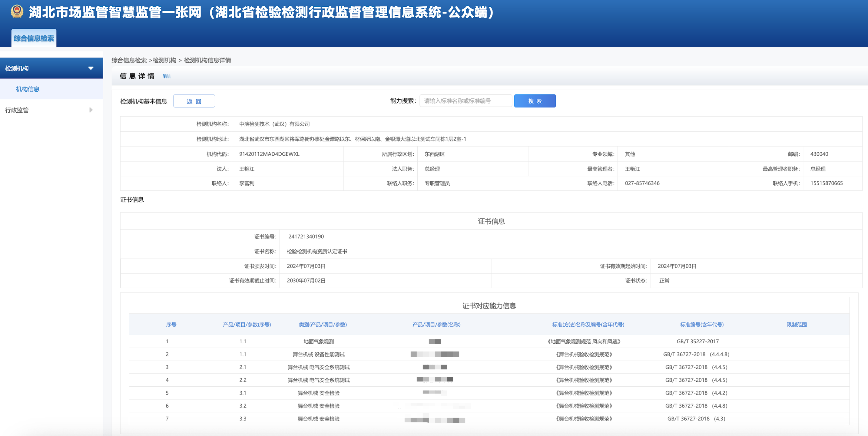Image resolution: width=868 pixels, height=436 pixels.
Task: Open the 综合信息检索 tab
Action: point(34,38)
